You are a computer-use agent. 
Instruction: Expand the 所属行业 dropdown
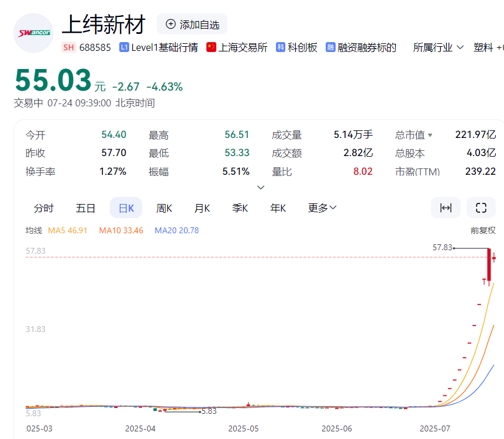(x=438, y=47)
